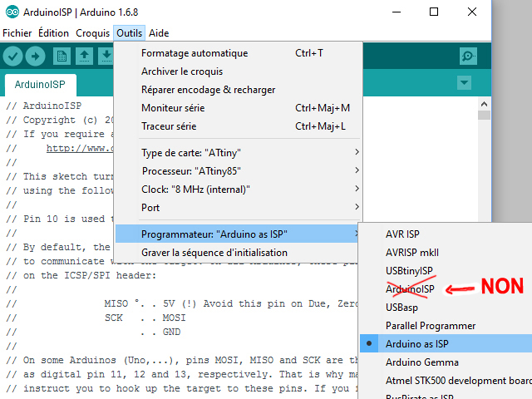Open the Aide menu

[x=159, y=33]
